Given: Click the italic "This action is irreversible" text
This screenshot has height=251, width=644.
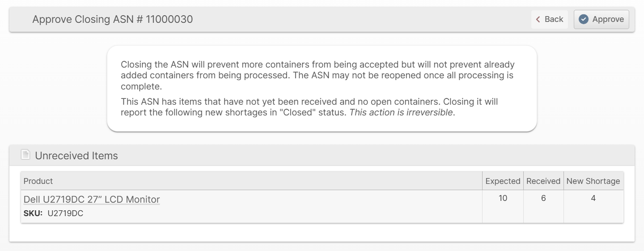Looking at the screenshot, I should tap(401, 112).
